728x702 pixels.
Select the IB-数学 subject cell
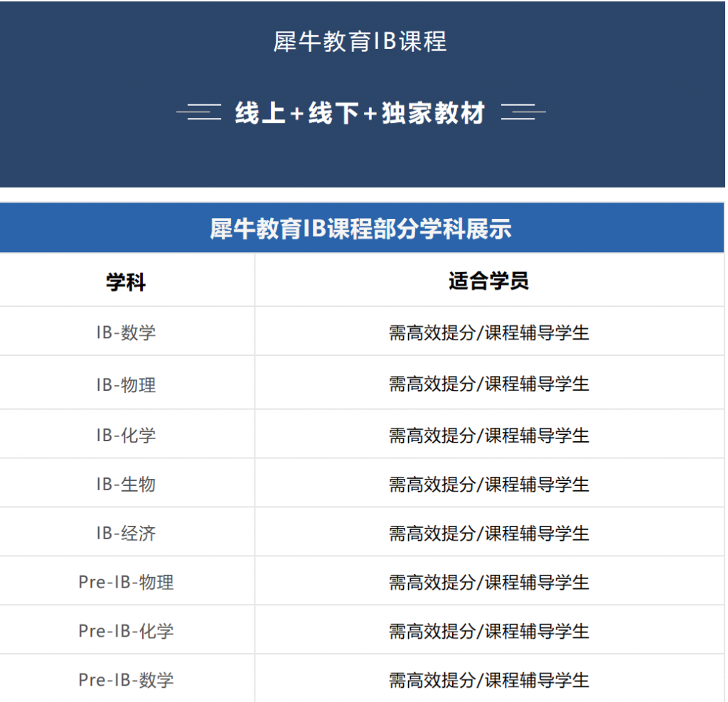[x=126, y=333]
